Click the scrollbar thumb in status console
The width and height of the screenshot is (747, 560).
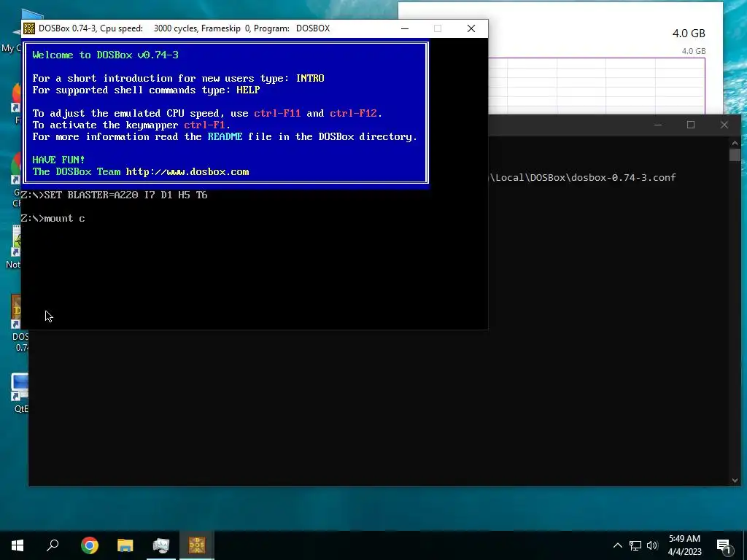point(735,155)
